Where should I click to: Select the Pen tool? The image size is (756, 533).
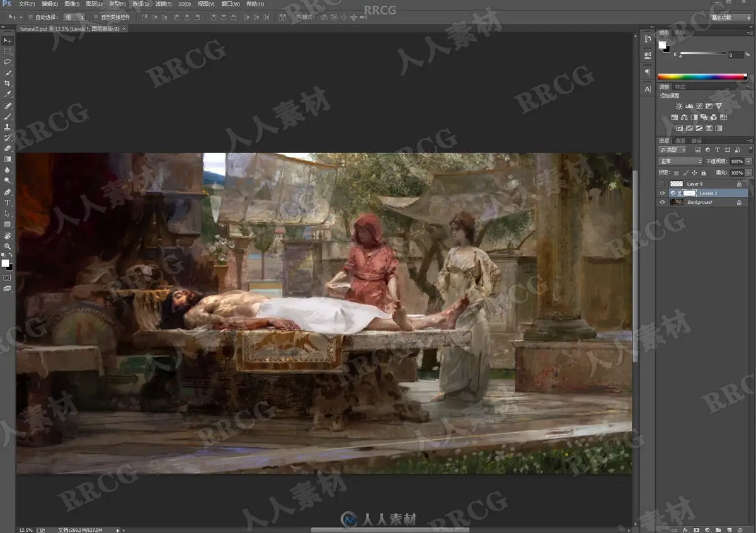click(x=8, y=192)
